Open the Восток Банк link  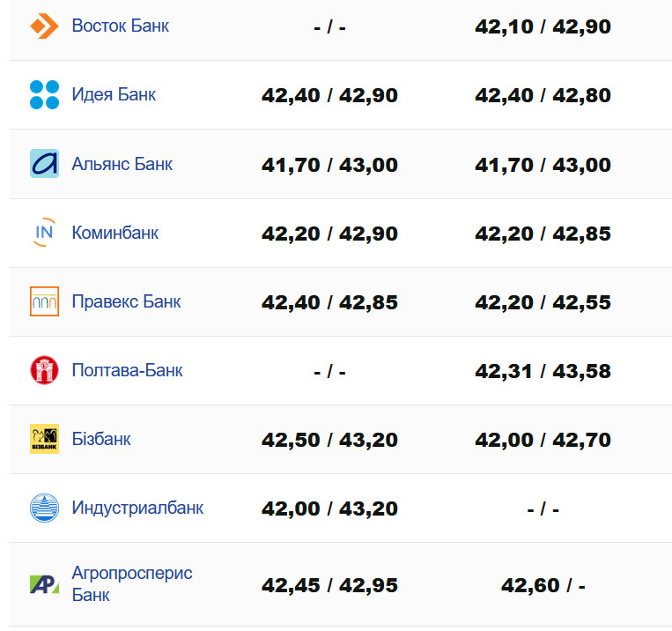(120, 26)
